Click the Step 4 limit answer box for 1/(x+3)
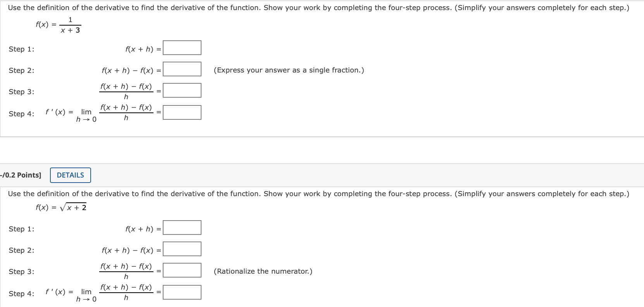This screenshot has width=644, height=307. pyautogui.click(x=182, y=112)
